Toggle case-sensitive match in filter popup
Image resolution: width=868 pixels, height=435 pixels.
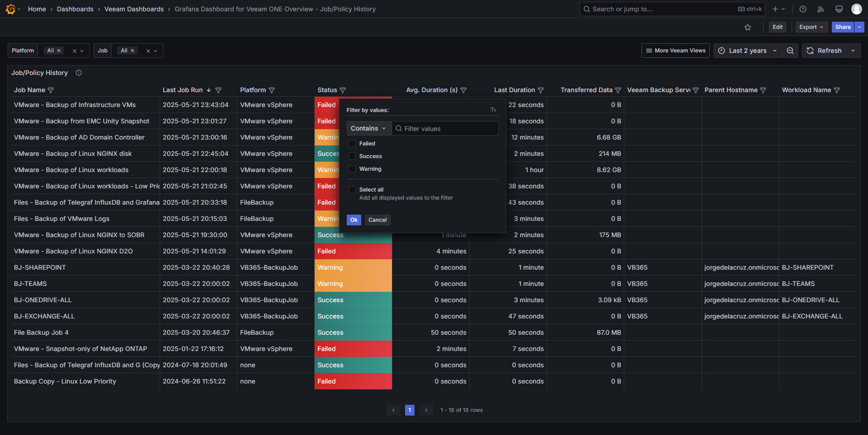493,110
